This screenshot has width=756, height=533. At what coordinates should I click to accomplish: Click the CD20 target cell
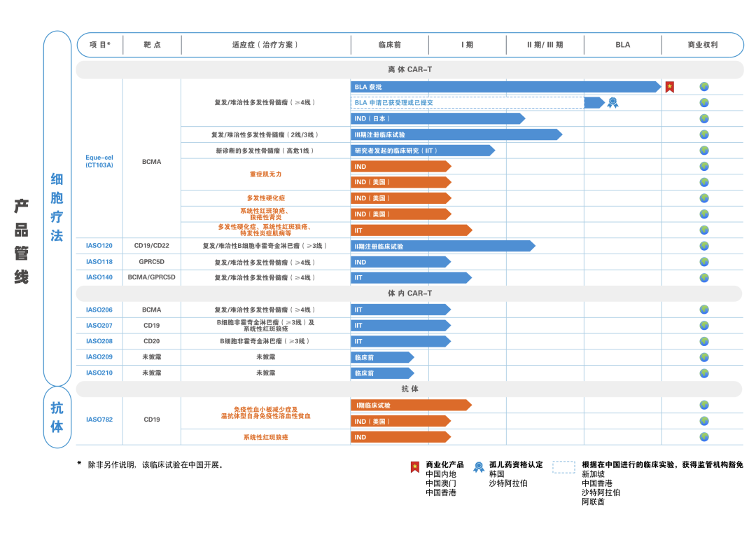click(152, 341)
